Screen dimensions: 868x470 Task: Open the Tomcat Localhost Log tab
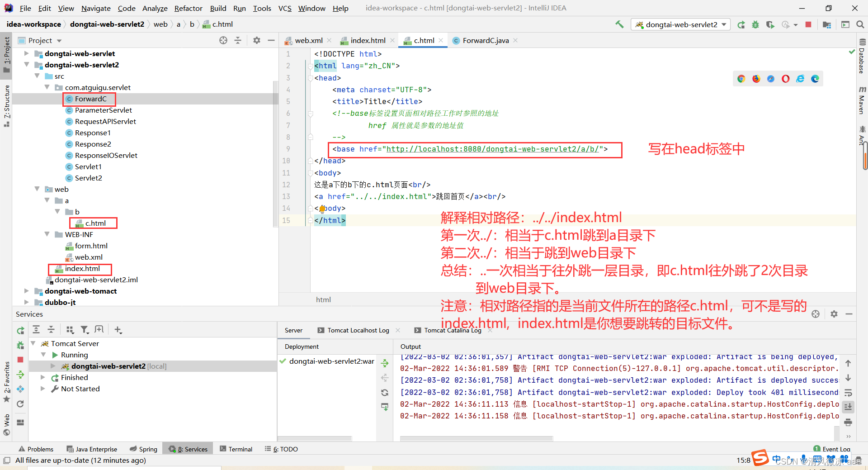[358, 330]
